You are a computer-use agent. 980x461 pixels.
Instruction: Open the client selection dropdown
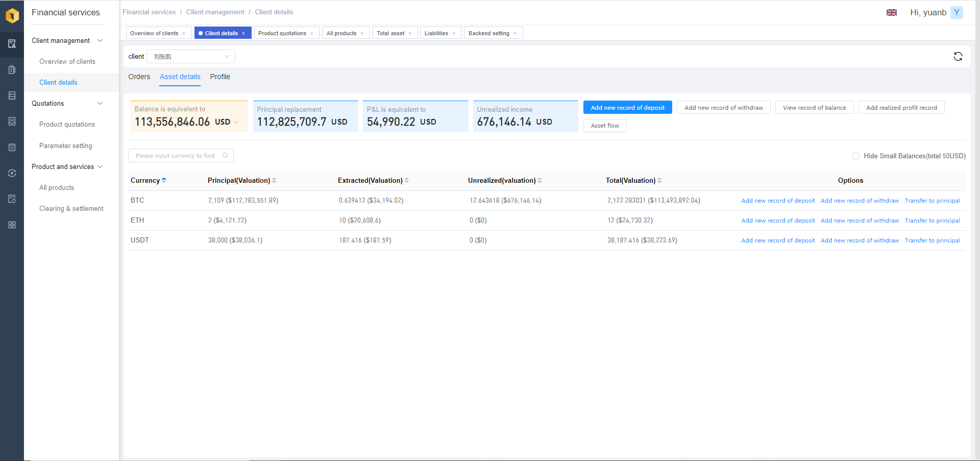tap(191, 57)
